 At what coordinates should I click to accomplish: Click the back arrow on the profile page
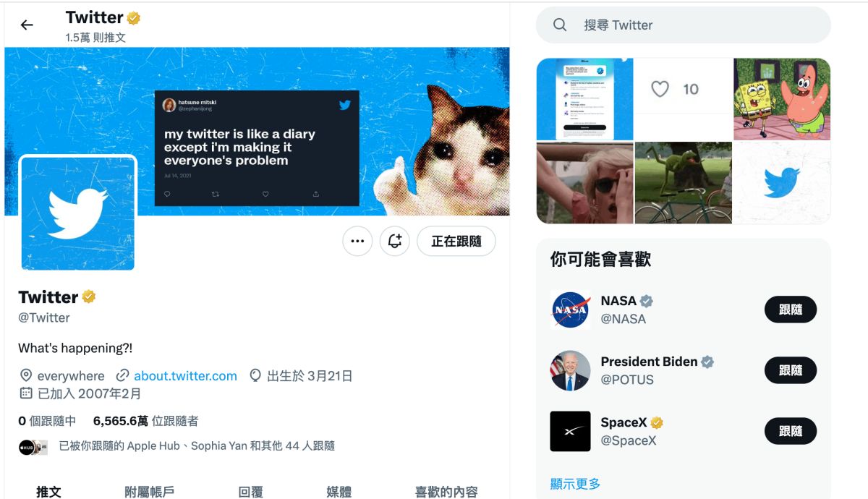point(26,25)
